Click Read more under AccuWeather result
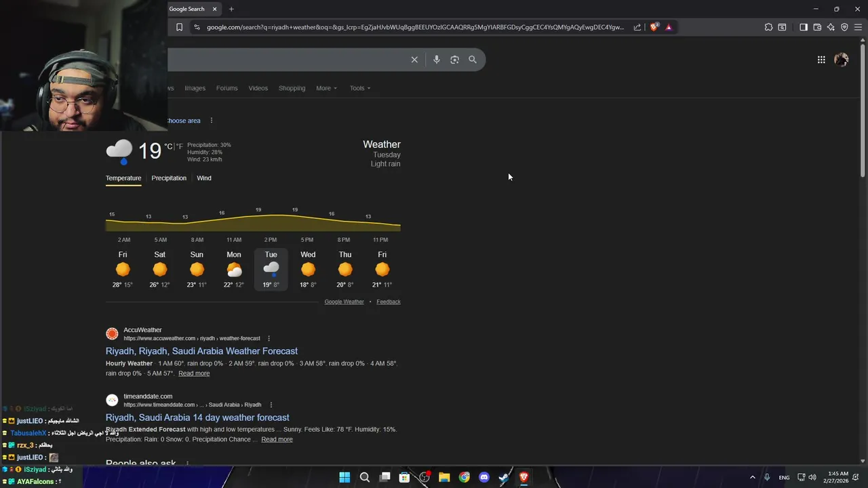Viewport: 868px width, 488px height. 194,373
